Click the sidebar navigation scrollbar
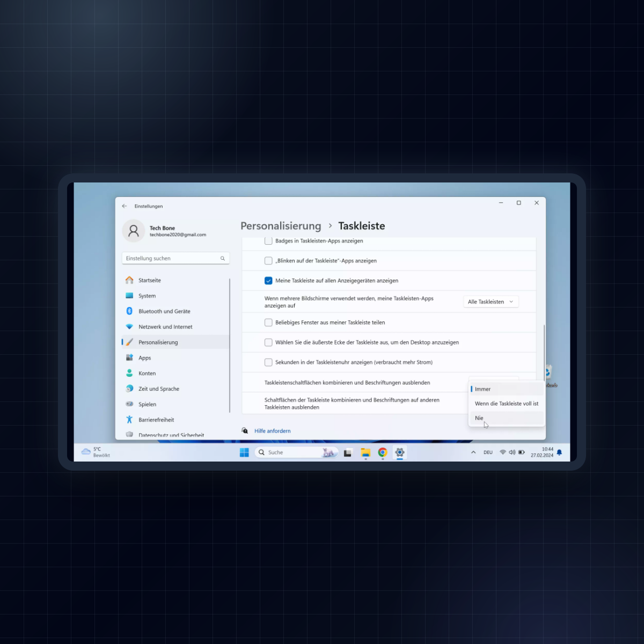644x644 pixels. point(230,346)
